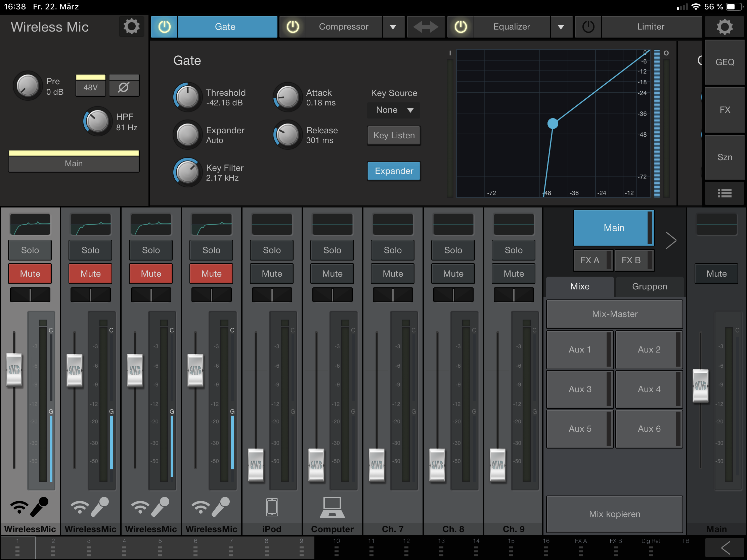Expand the Compressor type dropdown arrow
The height and width of the screenshot is (560, 747).
pyautogui.click(x=393, y=27)
